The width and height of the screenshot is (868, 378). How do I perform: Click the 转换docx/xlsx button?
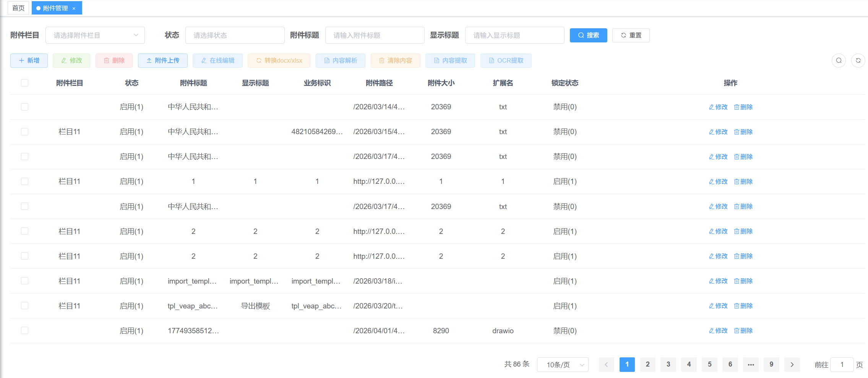279,60
